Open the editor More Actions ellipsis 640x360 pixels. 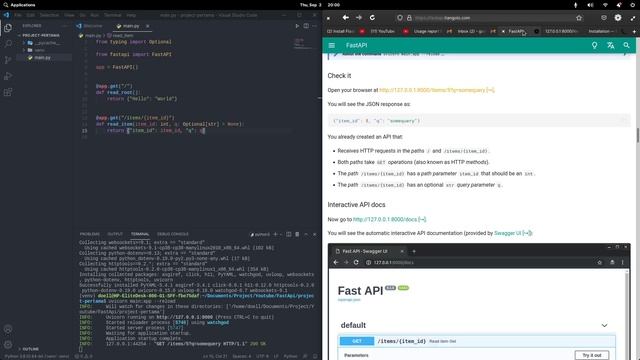pyautogui.click(x=314, y=26)
